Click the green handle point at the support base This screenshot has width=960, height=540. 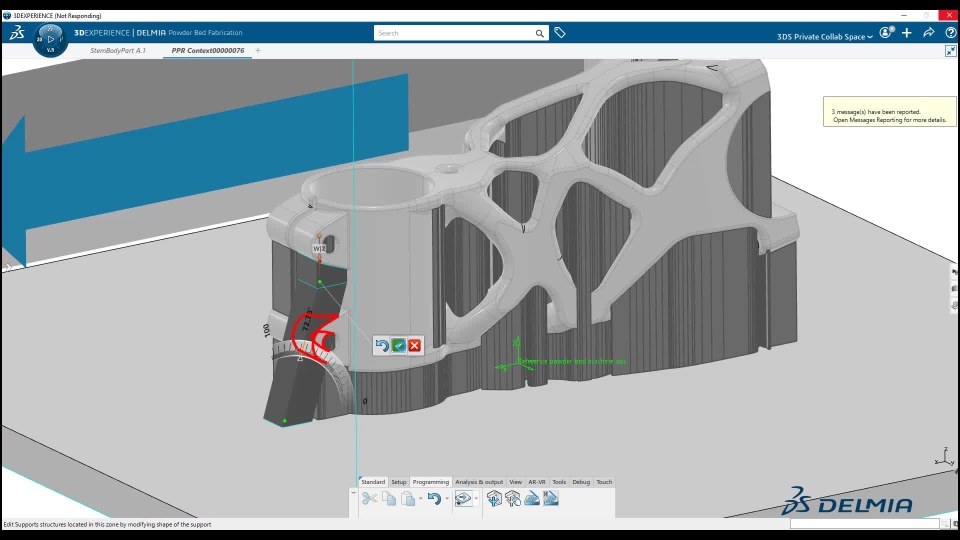tap(285, 421)
